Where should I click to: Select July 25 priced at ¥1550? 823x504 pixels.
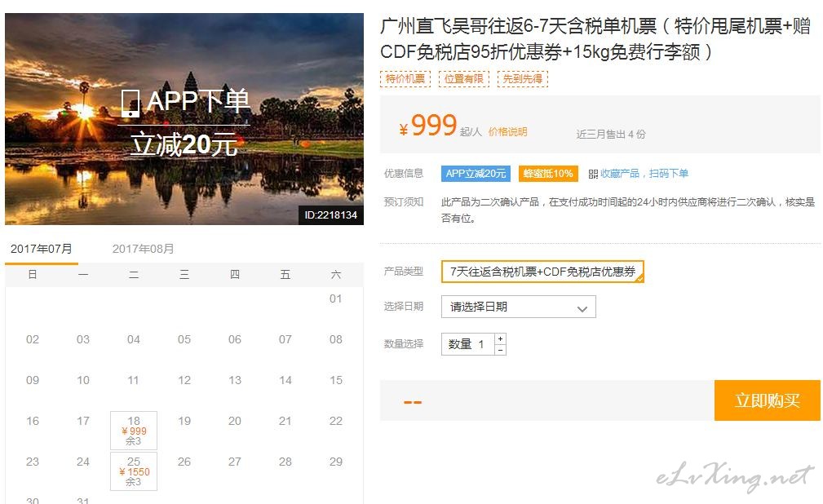[x=134, y=471]
